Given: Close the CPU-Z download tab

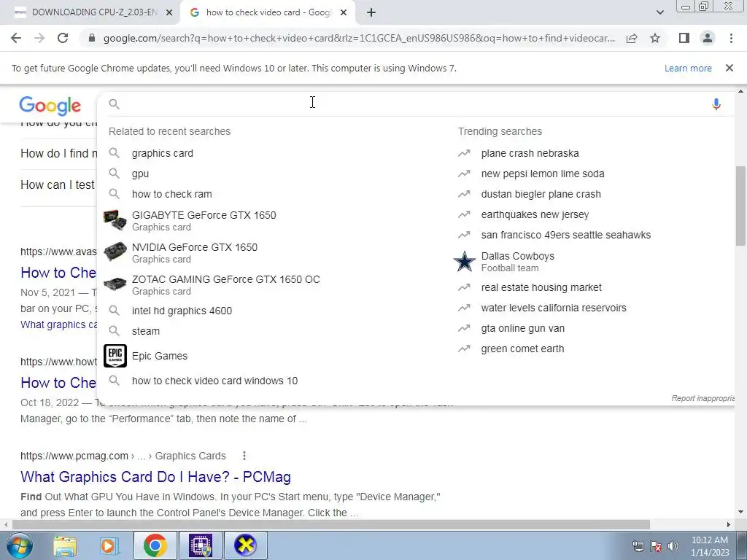Looking at the screenshot, I should point(169,13).
